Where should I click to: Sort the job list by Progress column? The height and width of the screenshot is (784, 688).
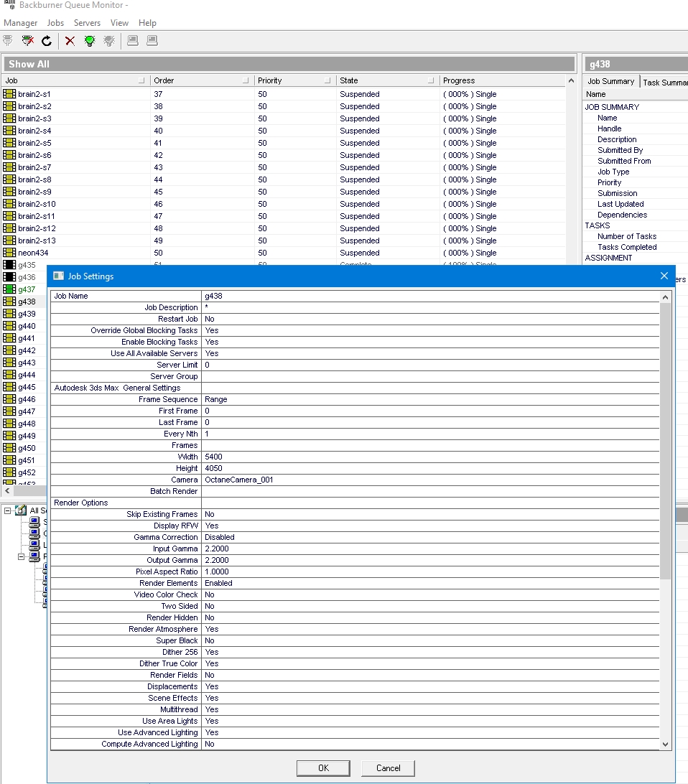click(502, 80)
